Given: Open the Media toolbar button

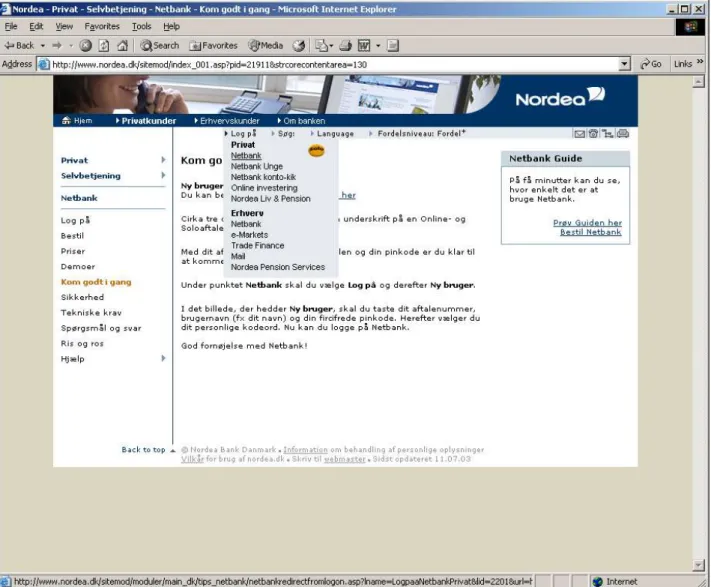Looking at the screenshot, I should pos(266,45).
